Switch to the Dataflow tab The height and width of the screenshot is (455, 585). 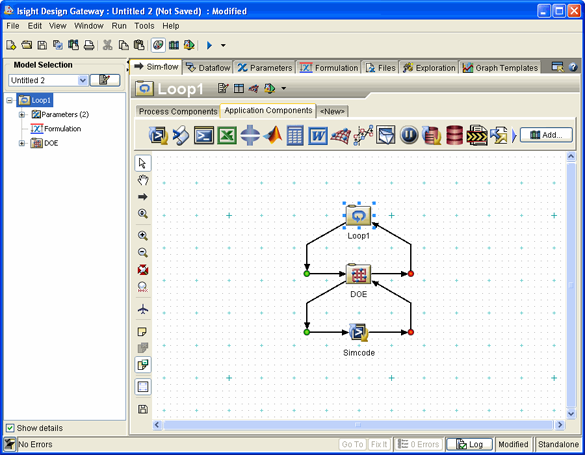click(x=208, y=68)
